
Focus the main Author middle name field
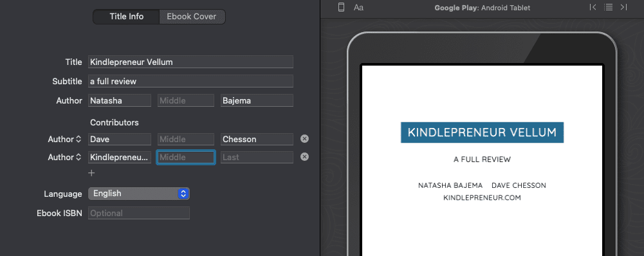coord(186,101)
